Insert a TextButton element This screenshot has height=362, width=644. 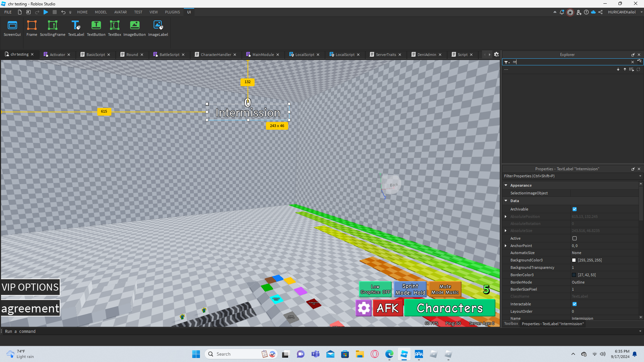96,28
